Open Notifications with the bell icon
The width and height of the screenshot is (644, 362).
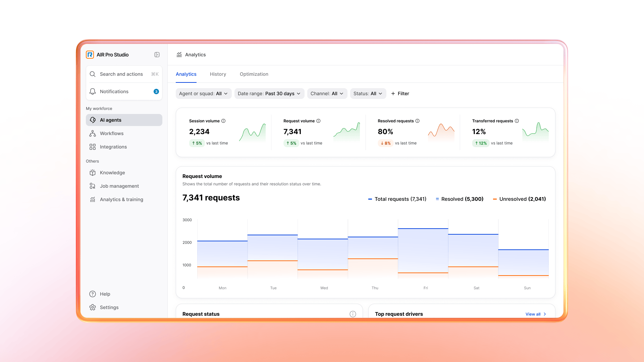[93, 91]
